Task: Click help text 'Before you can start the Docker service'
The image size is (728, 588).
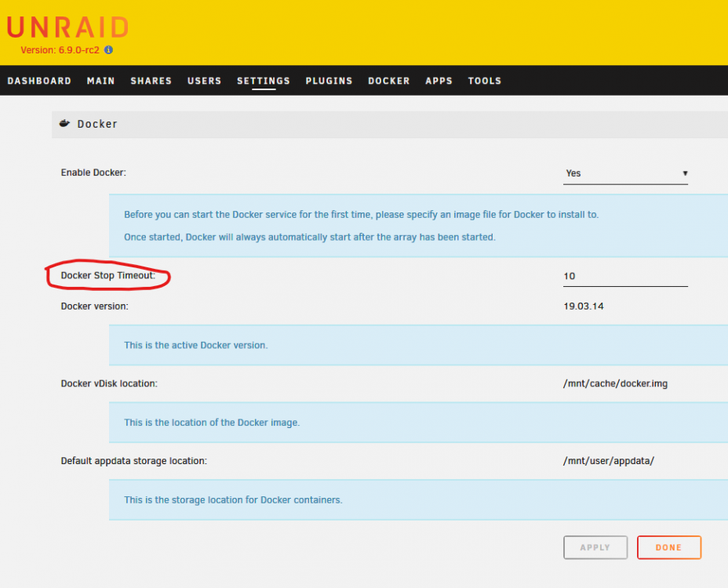Action: [361, 214]
